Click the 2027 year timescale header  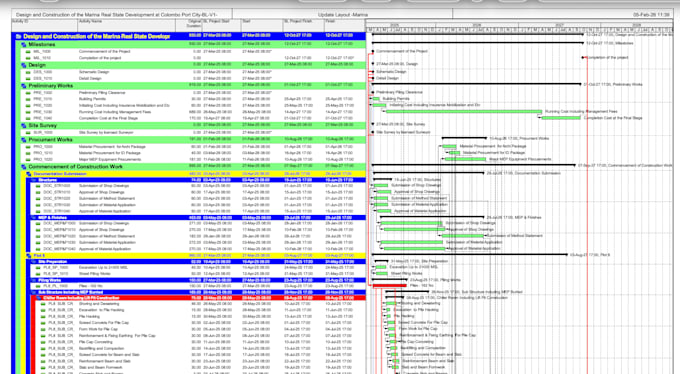(x=559, y=25)
